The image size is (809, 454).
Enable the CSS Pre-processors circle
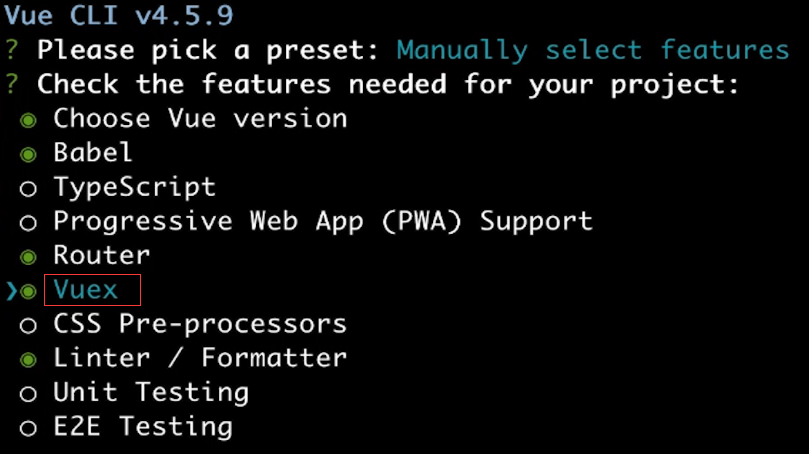click(x=28, y=326)
